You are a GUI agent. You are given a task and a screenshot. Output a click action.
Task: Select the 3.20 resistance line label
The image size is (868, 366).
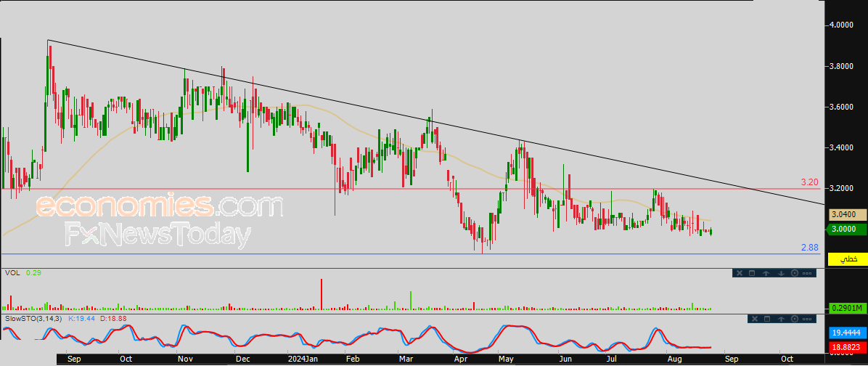tap(810, 182)
